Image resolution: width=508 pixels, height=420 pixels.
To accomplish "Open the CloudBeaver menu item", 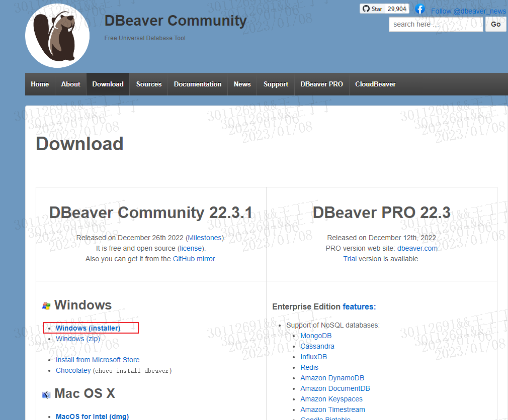I will click(x=376, y=84).
